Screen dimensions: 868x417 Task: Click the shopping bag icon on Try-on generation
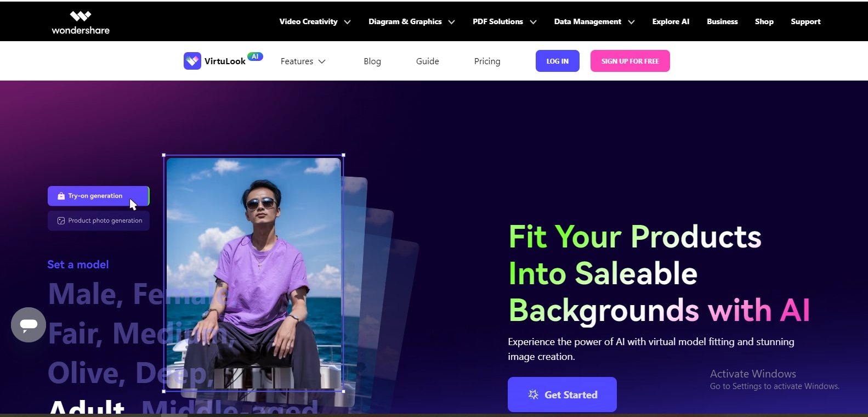click(x=61, y=196)
